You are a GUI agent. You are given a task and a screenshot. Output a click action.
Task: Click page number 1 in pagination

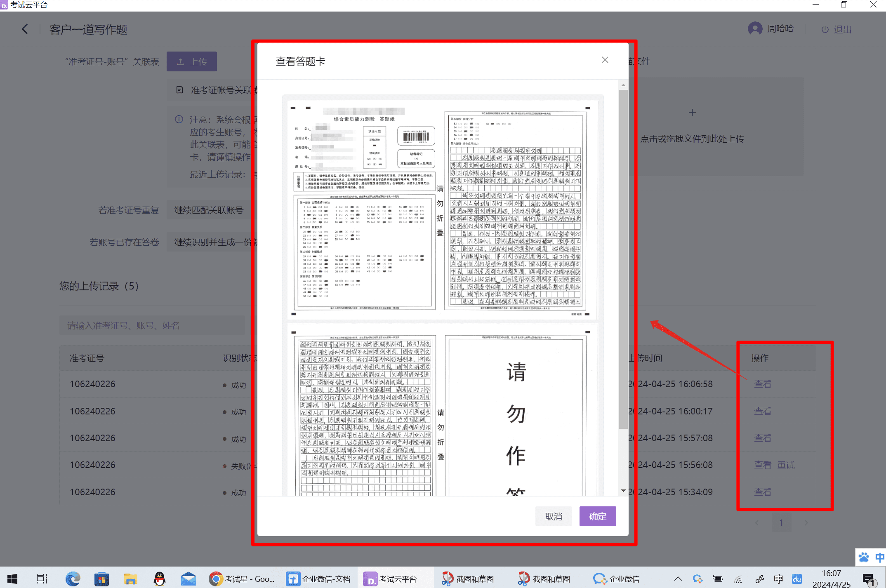tap(781, 523)
